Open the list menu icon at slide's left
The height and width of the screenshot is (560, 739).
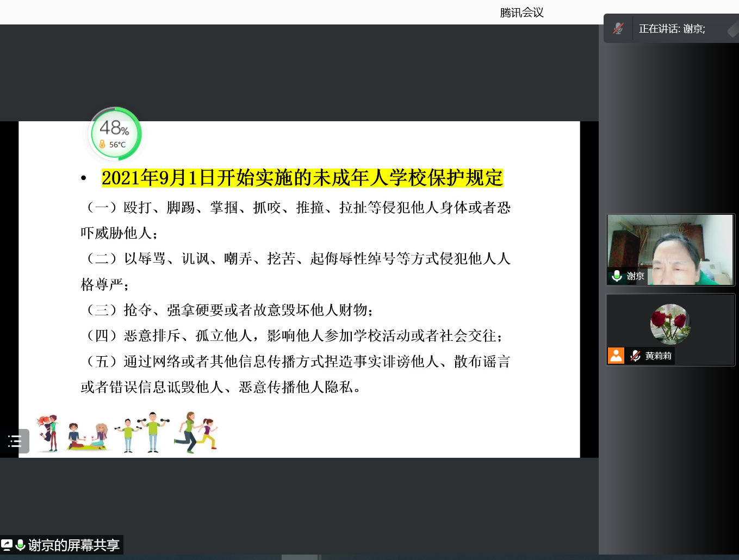[x=15, y=441]
